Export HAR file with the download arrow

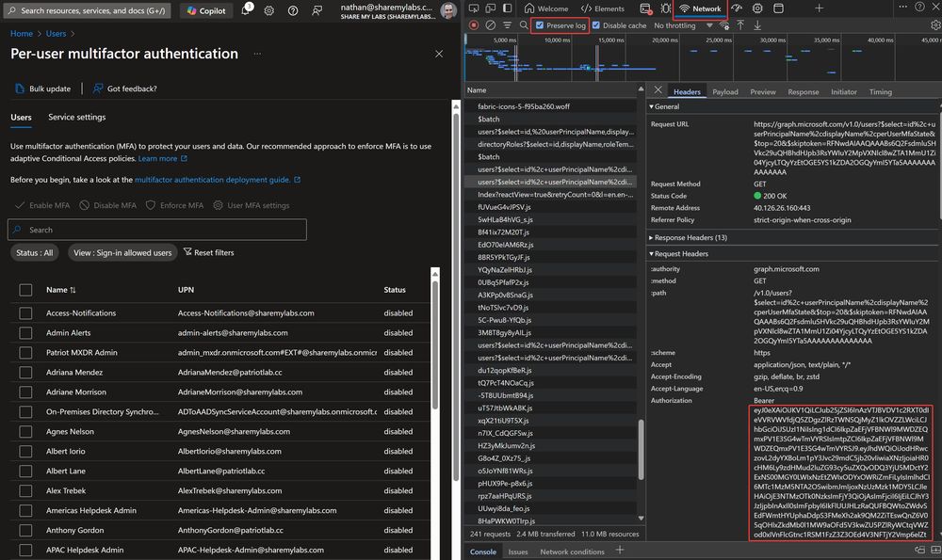point(757,25)
